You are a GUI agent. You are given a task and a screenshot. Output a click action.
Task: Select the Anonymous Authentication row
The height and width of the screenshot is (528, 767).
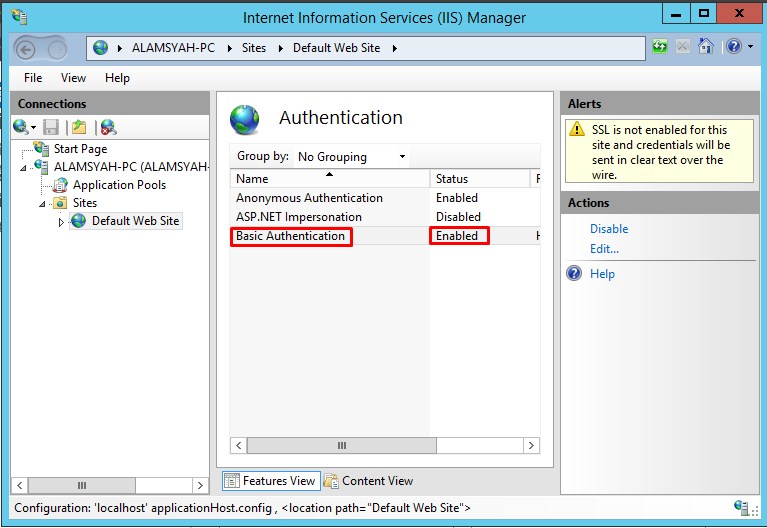385,198
